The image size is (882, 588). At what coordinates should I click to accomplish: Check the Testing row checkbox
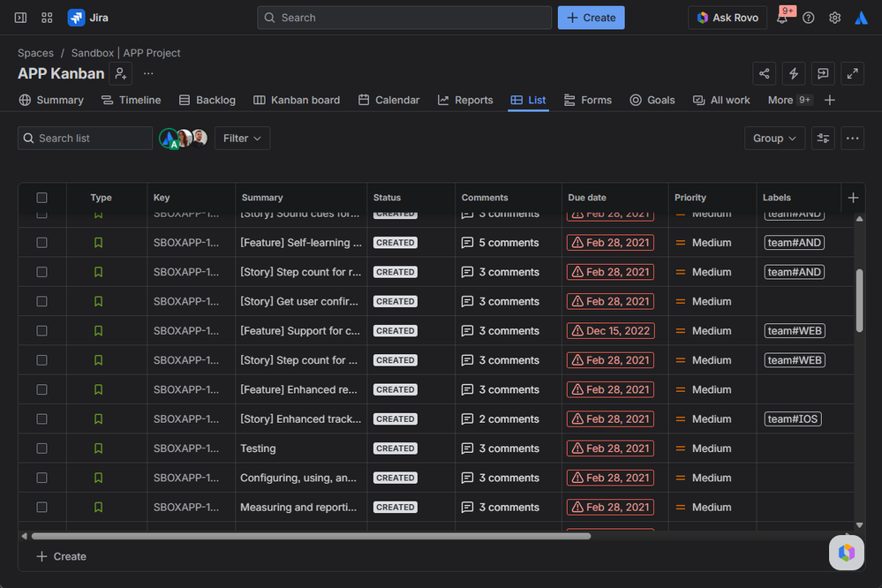tap(41, 449)
